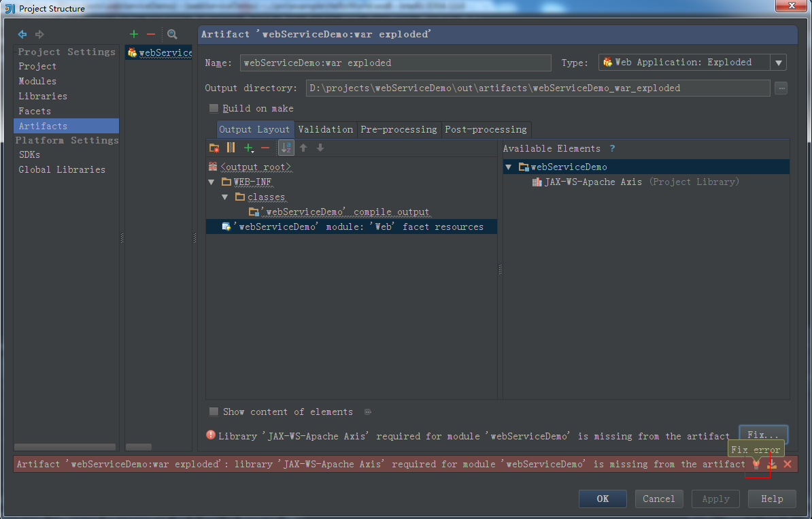The image size is (812, 519).
Task: Go forward with the right arrow
Action: click(39, 34)
